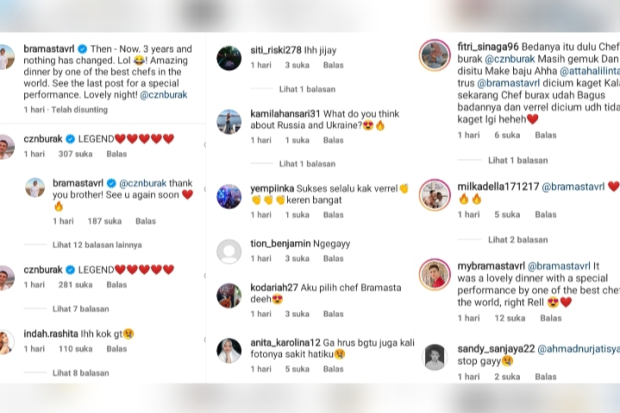Show 1 reply under kamilahansari31's comment
The image size is (620, 413).
pos(307,164)
